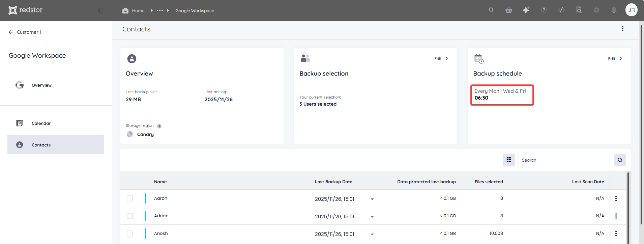This screenshot has height=244, width=644.
Task: Sort by Last Scan Date column header
Action: (588, 182)
